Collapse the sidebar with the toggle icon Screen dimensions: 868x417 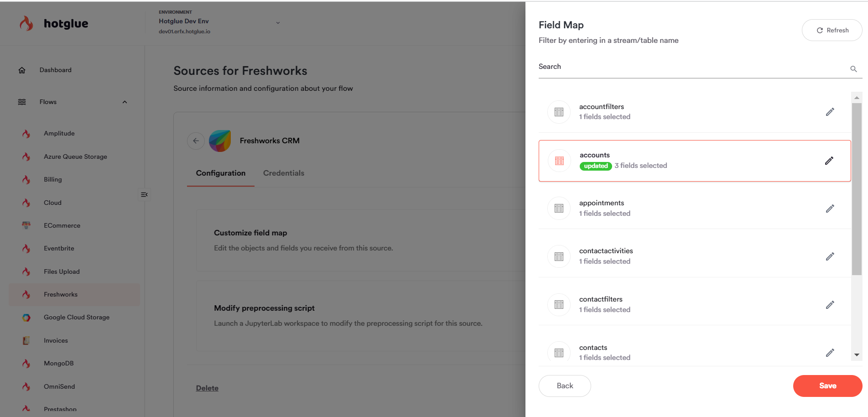pyautogui.click(x=144, y=195)
